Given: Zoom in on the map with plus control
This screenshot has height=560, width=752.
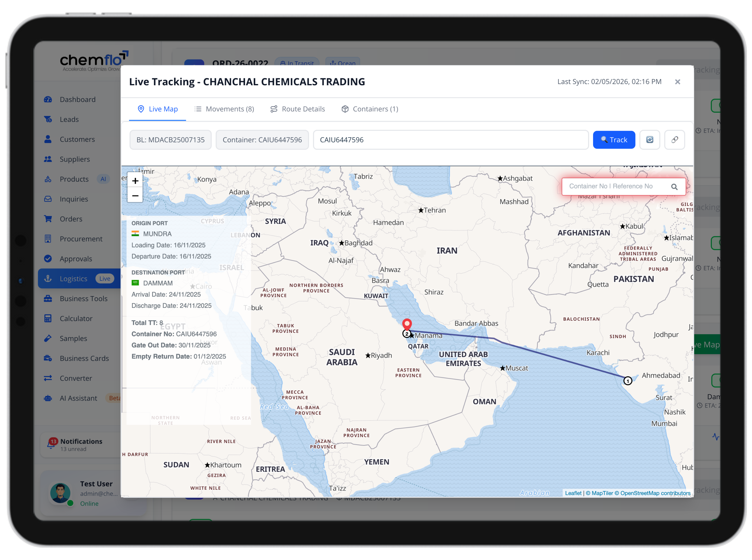Looking at the screenshot, I should click(x=135, y=181).
